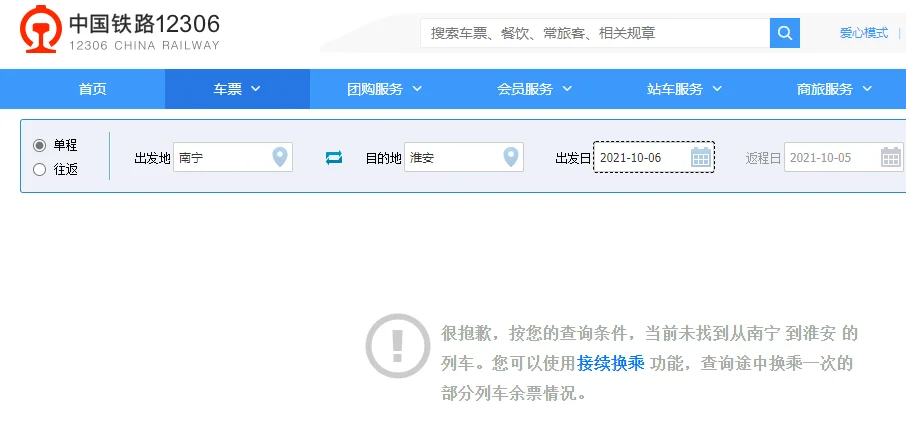Expand the 商旅服务 menu chevron
The image size is (906, 438).
867,89
